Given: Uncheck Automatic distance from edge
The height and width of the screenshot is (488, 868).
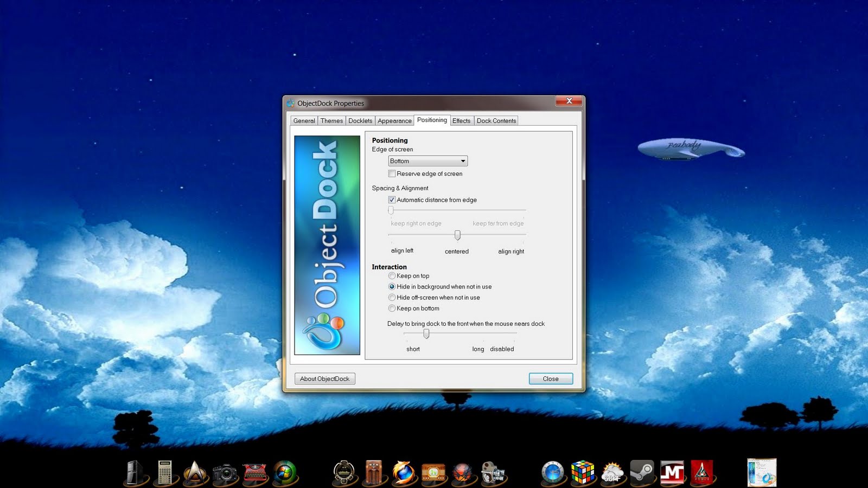Looking at the screenshot, I should point(392,200).
